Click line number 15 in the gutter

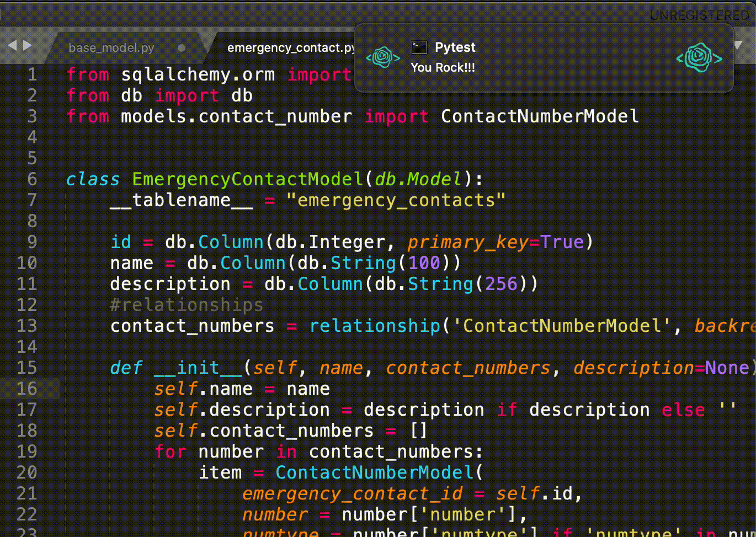(27, 368)
